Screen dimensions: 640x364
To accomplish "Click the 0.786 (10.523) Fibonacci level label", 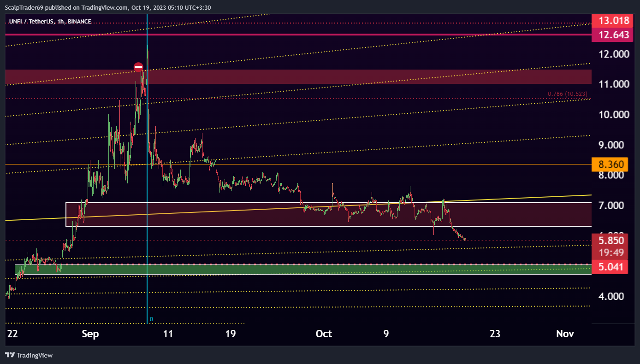I will [x=568, y=94].
